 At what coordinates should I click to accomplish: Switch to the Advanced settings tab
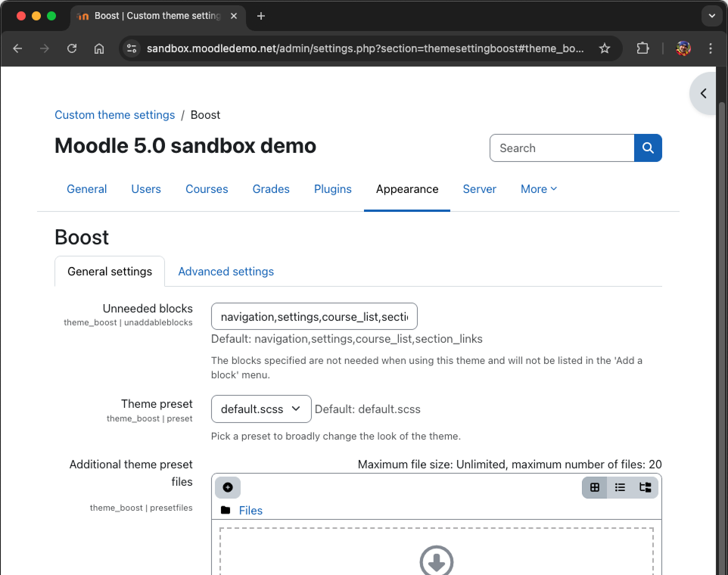point(226,272)
